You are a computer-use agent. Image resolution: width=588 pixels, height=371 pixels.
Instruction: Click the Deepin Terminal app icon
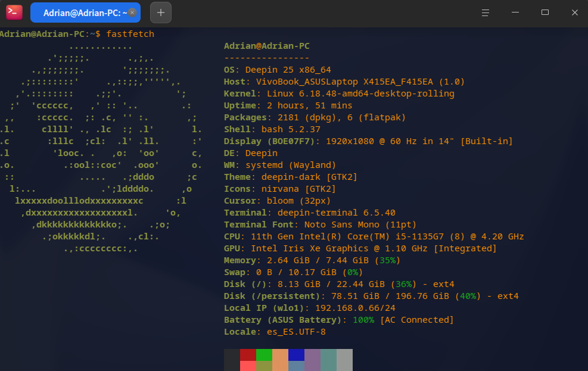[14, 13]
